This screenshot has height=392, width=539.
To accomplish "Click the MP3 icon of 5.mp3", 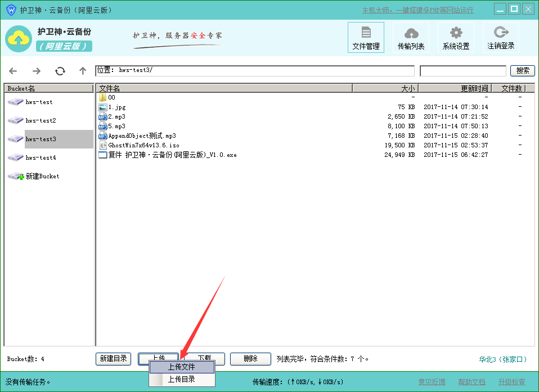I will click(x=103, y=127).
